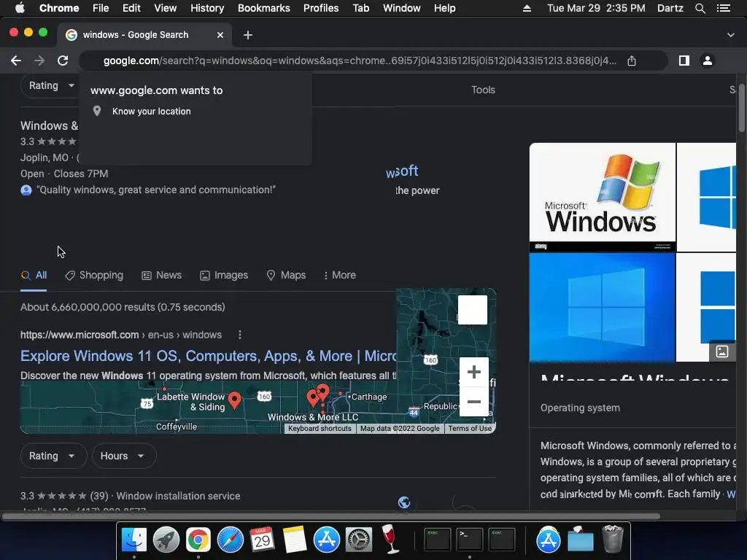This screenshot has height=560, width=747.
Task: Open a new tab with plus button
Action: click(x=248, y=35)
